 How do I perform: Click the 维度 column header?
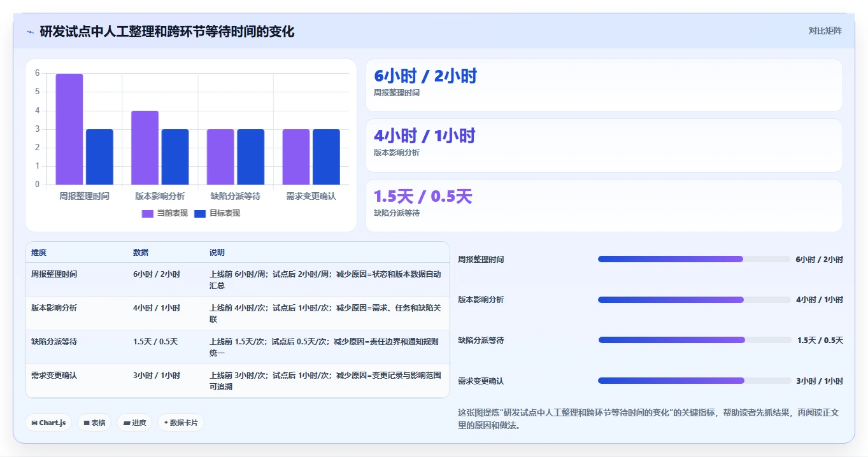pos(39,253)
